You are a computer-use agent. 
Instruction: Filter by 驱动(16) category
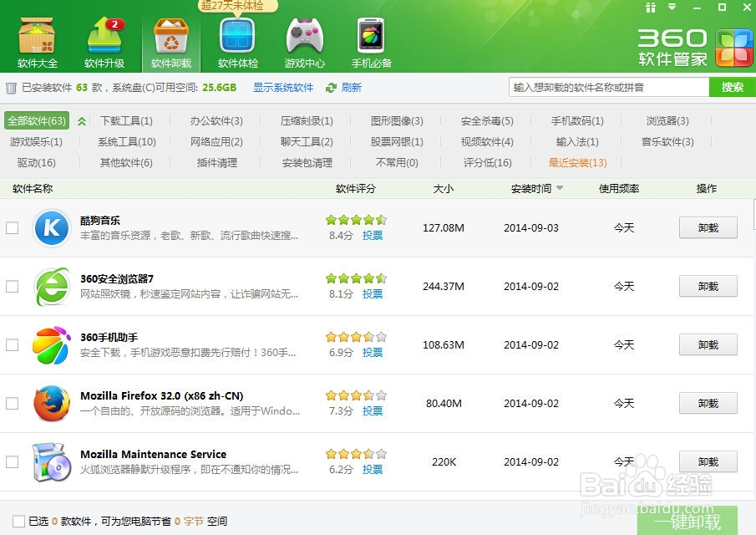pyautogui.click(x=37, y=163)
